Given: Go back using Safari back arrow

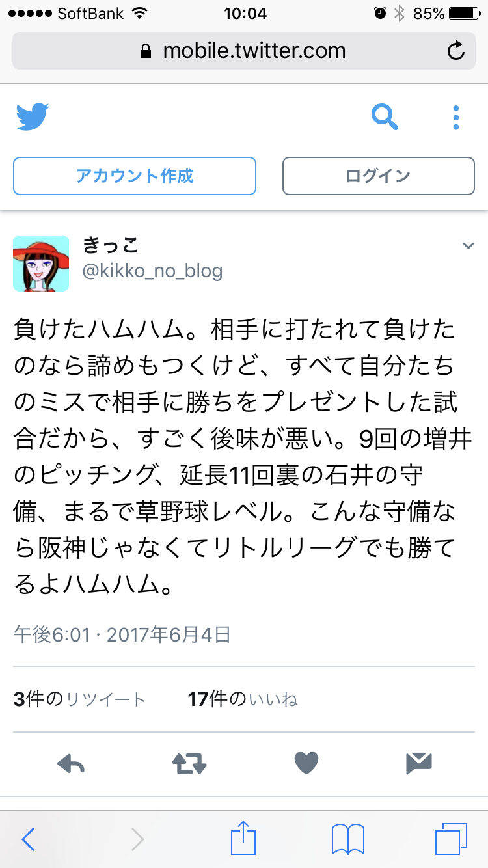Looking at the screenshot, I should (x=28, y=839).
